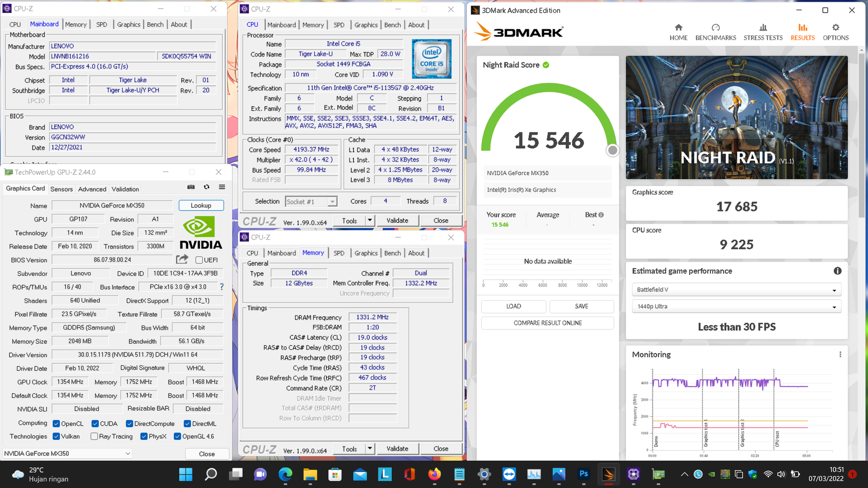Toggle the OpenGL 4.6 checkbox
868x488 pixels.
(177, 436)
